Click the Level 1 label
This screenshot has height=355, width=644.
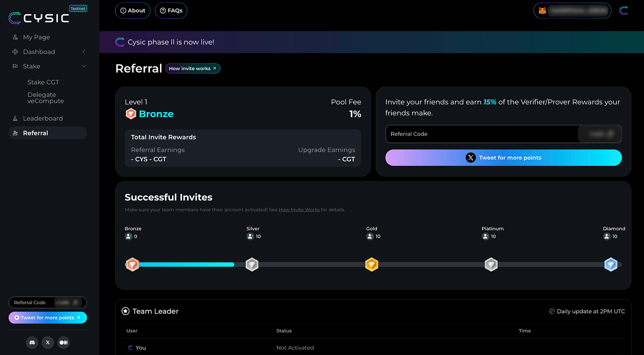pyautogui.click(x=136, y=102)
